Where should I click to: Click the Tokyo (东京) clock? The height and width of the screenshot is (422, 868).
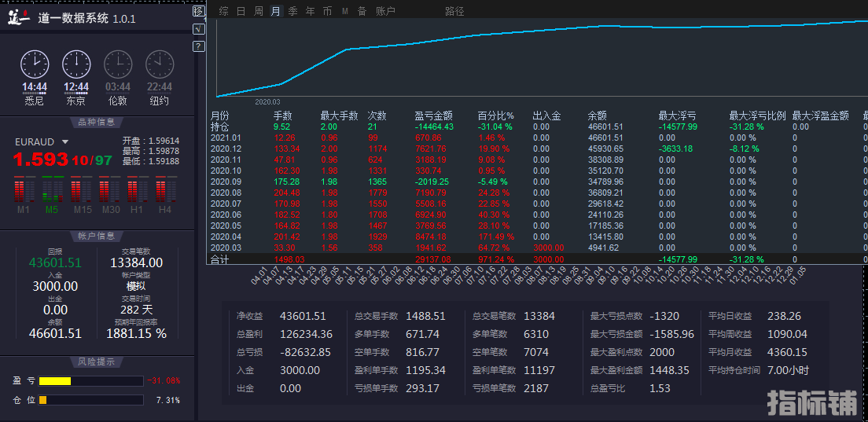75,64
